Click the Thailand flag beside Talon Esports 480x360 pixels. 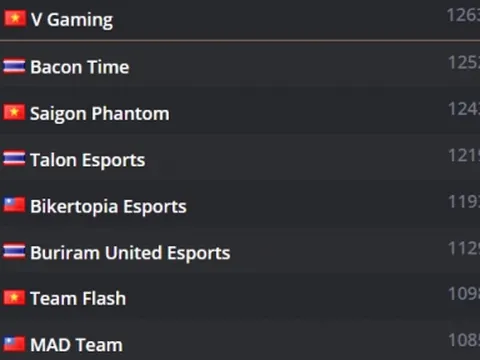tap(14, 159)
